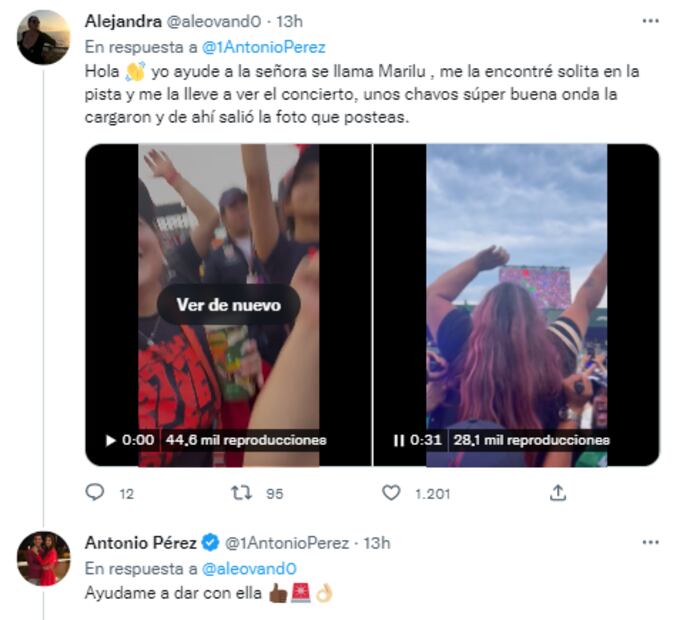This screenshot has height=620, width=680.
Task: Pause the right video at 0:31
Action: (398, 440)
